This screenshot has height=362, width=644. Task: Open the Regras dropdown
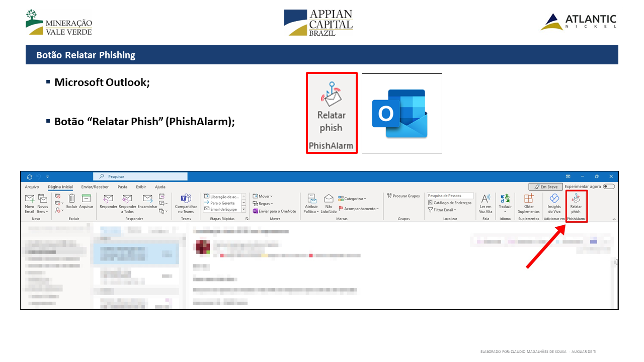click(263, 204)
